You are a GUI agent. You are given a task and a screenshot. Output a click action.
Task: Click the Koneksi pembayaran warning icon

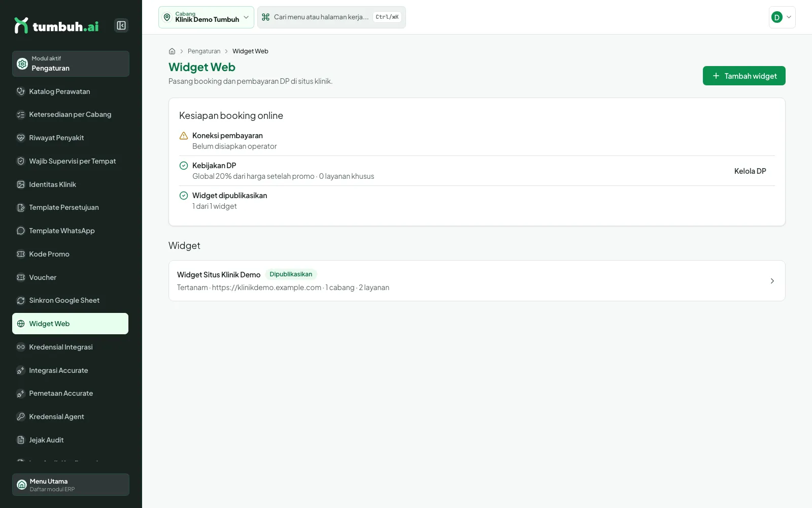[x=184, y=136]
